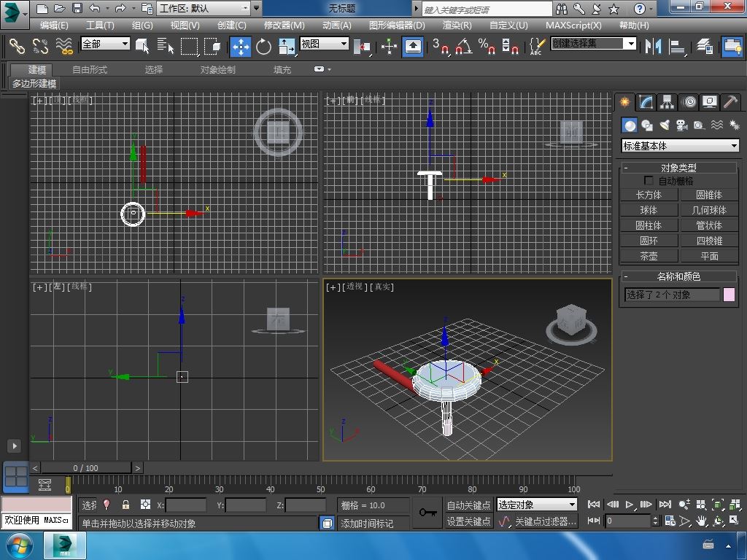
Task: Open the 选定对象 key filter dropdown
Action: tap(537, 505)
